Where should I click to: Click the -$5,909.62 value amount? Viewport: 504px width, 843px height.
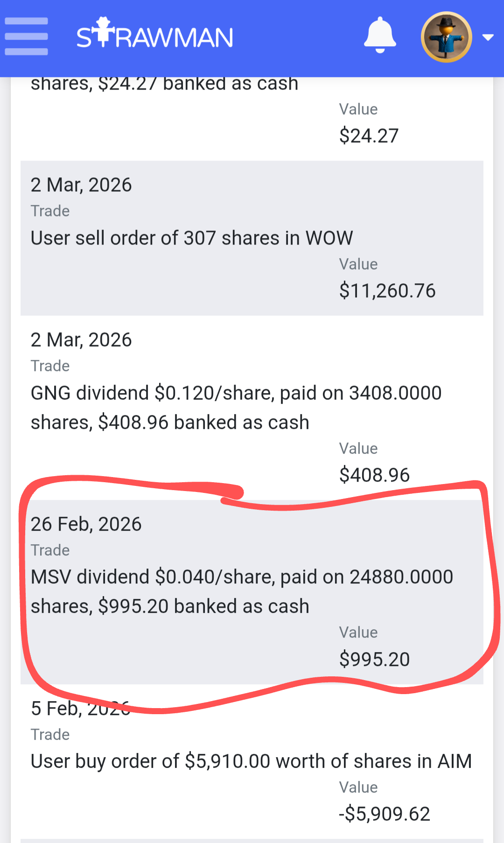(x=384, y=814)
